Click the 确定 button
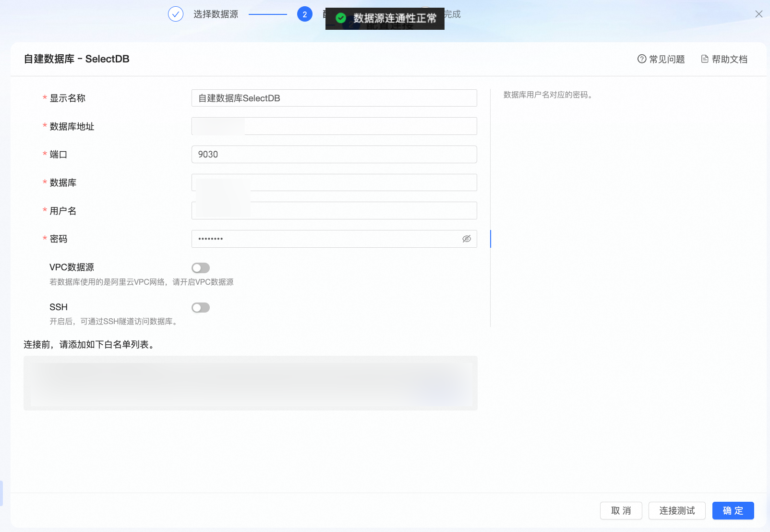Screen dimensions: 770x532 click(x=733, y=510)
